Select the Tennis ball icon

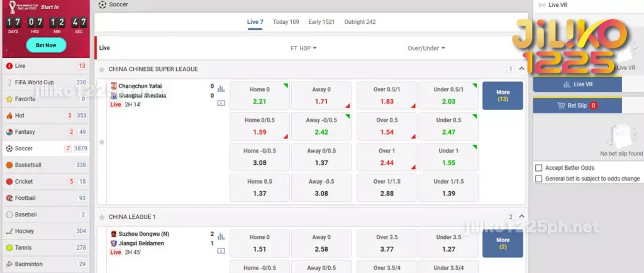(x=9, y=248)
